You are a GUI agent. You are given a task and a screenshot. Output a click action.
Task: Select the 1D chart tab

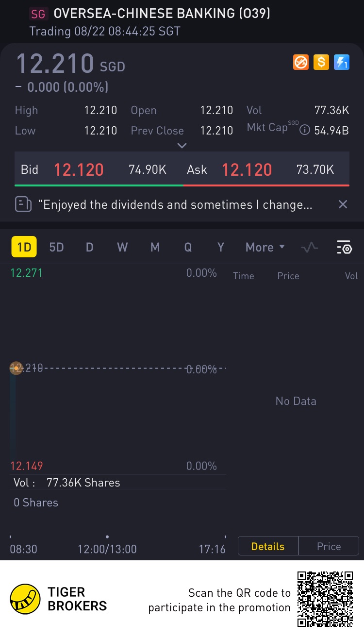click(24, 247)
